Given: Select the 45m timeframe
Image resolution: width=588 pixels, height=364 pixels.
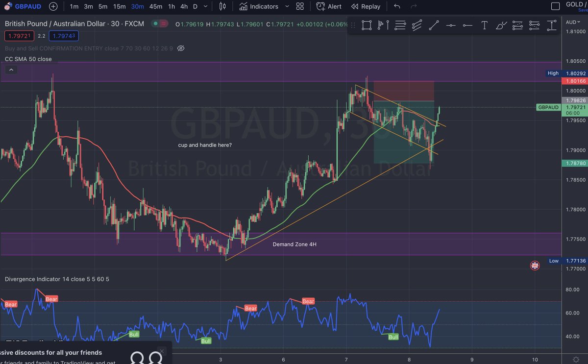Looking at the screenshot, I should point(156,6).
